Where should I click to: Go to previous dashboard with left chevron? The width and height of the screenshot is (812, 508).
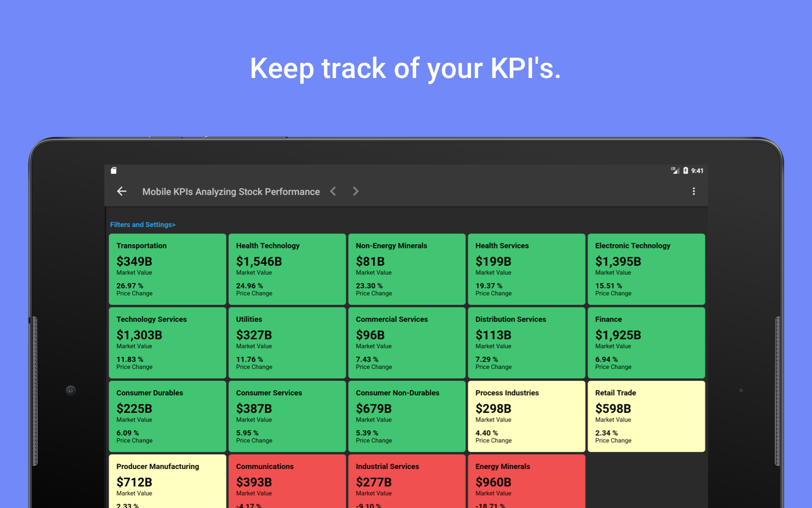point(333,191)
